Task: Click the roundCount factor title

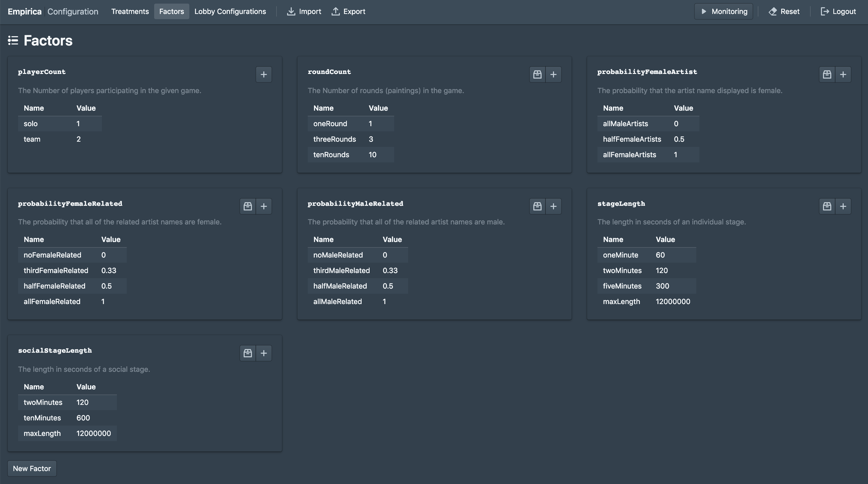Action: (329, 72)
